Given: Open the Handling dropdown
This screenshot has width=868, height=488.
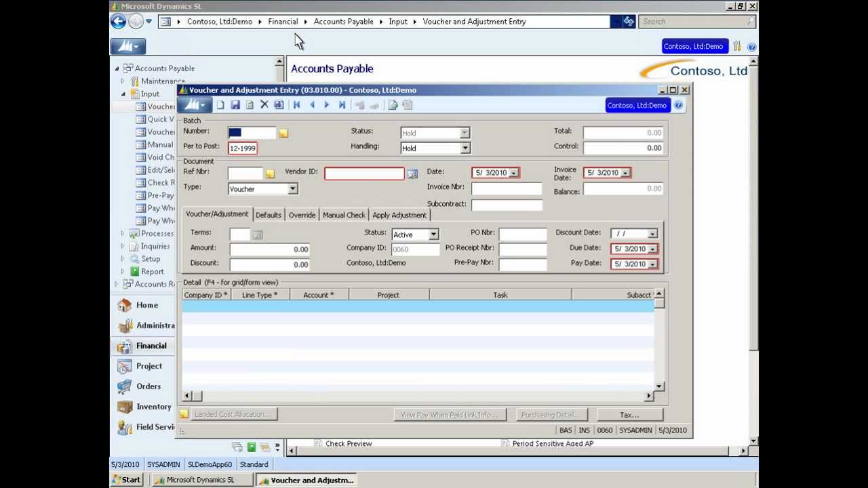Looking at the screenshot, I should pyautogui.click(x=465, y=148).
